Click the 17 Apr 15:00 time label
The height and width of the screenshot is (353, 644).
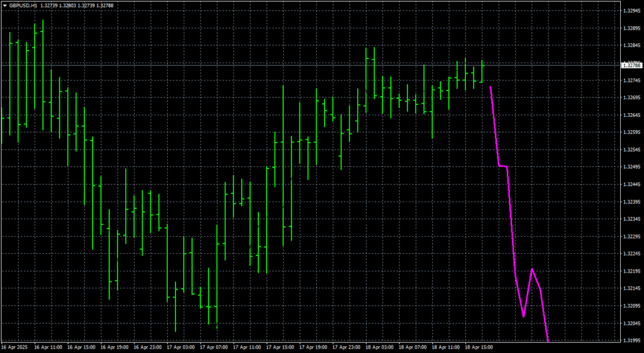[x=279, y=347]
